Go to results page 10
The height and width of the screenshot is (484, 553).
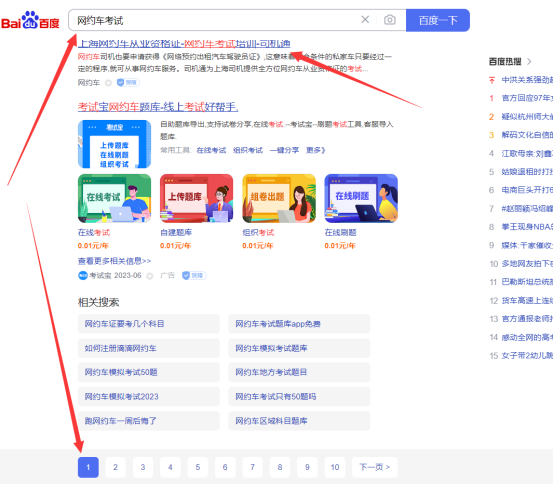(335, 467)
